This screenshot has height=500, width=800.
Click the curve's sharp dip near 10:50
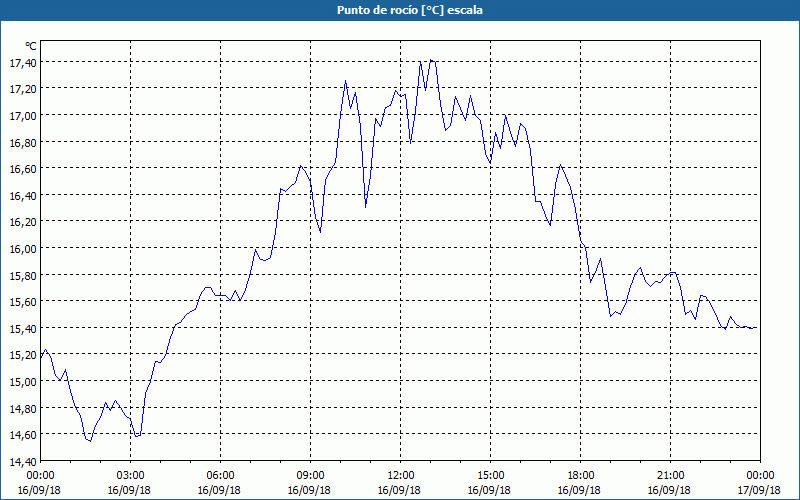tap(365, 207)
